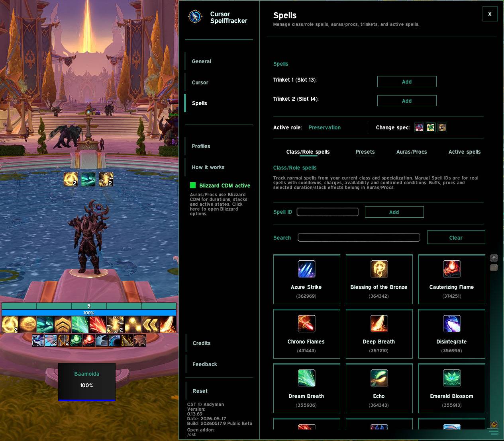Switch to the Class/Role spells tab
This screenshot has width=504, height=441.
[x=308, y=152]
